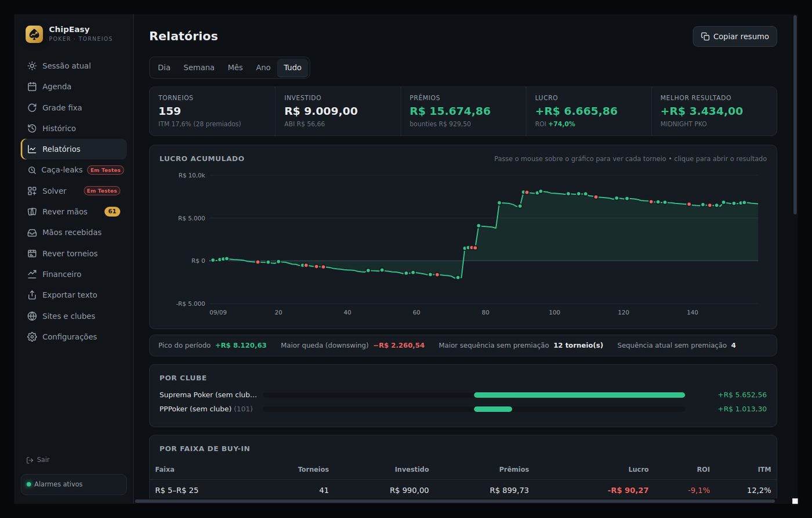Click the Agenda calendar icon

pos(32,86)
